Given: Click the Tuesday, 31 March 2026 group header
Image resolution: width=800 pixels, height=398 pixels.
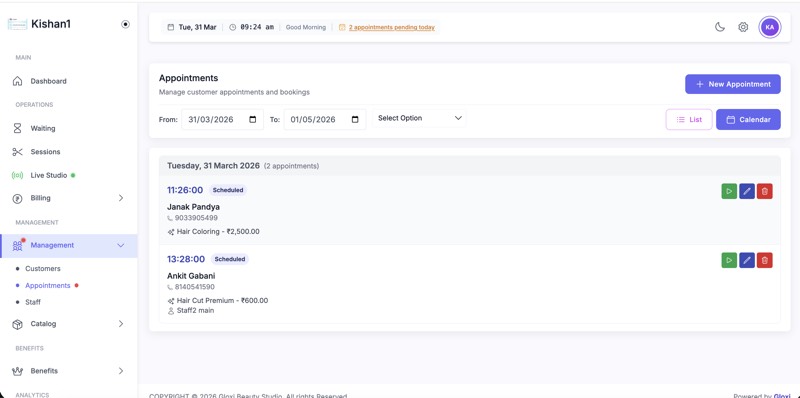Looking at the screenshot, I should (470, 166).
